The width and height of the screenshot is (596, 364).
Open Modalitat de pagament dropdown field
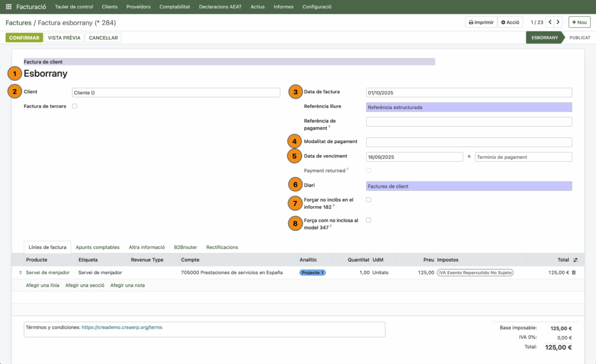[x=469, y=142]
